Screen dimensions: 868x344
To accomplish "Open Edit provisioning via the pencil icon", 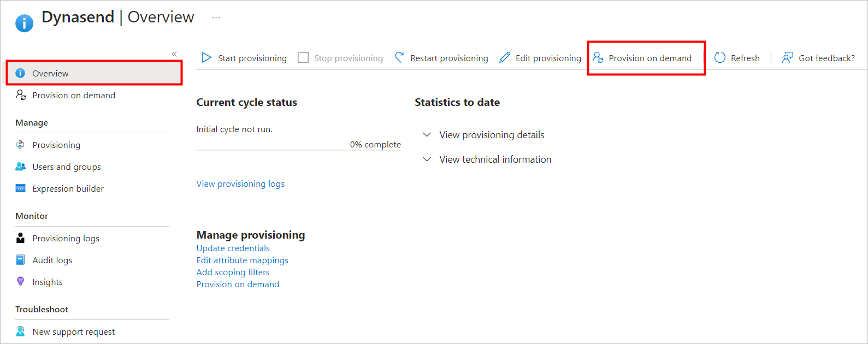I will tap(505, 57).
